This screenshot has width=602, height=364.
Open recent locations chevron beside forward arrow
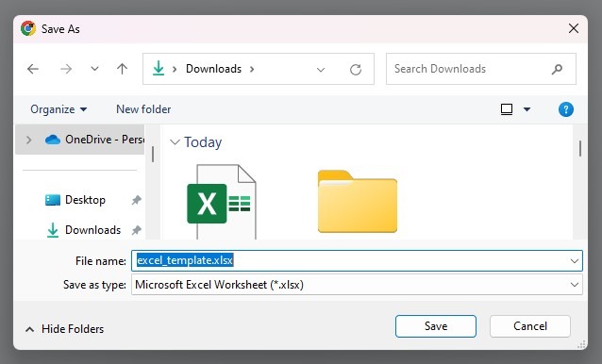[94, 69]
